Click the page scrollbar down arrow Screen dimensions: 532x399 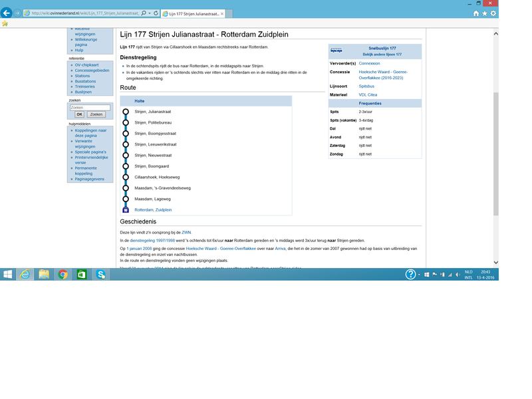(495, 262)
